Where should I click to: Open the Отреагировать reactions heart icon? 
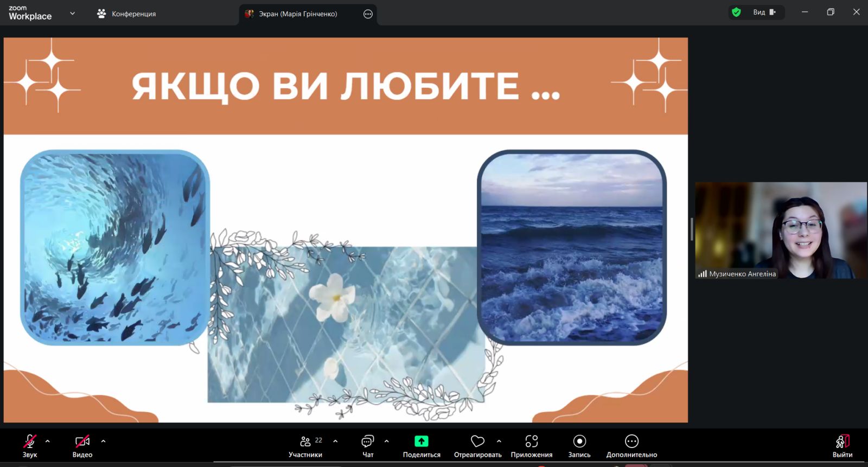click(477, 442)
